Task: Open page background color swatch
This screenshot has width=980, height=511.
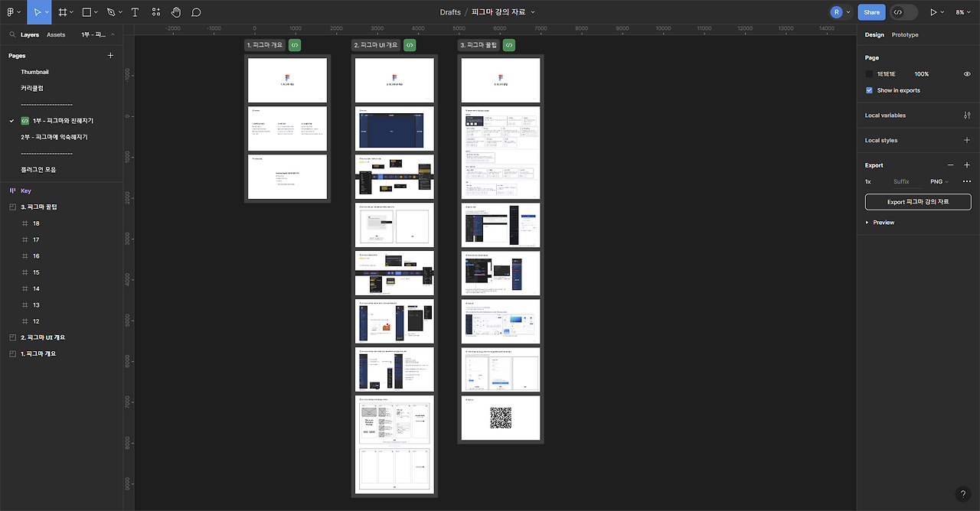Action: tap(869, 74)
